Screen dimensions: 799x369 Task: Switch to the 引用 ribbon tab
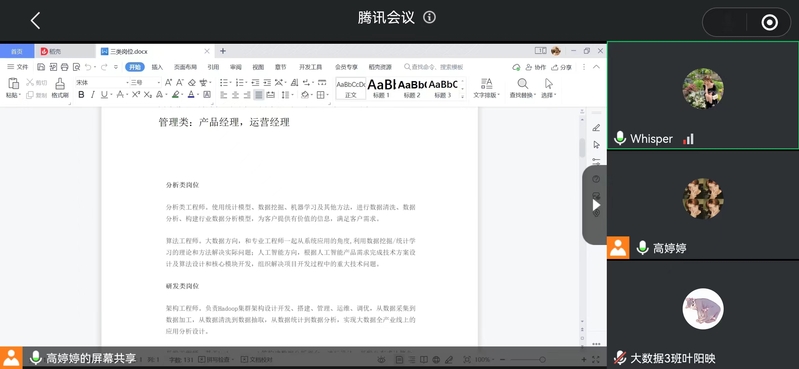[213, 67]
